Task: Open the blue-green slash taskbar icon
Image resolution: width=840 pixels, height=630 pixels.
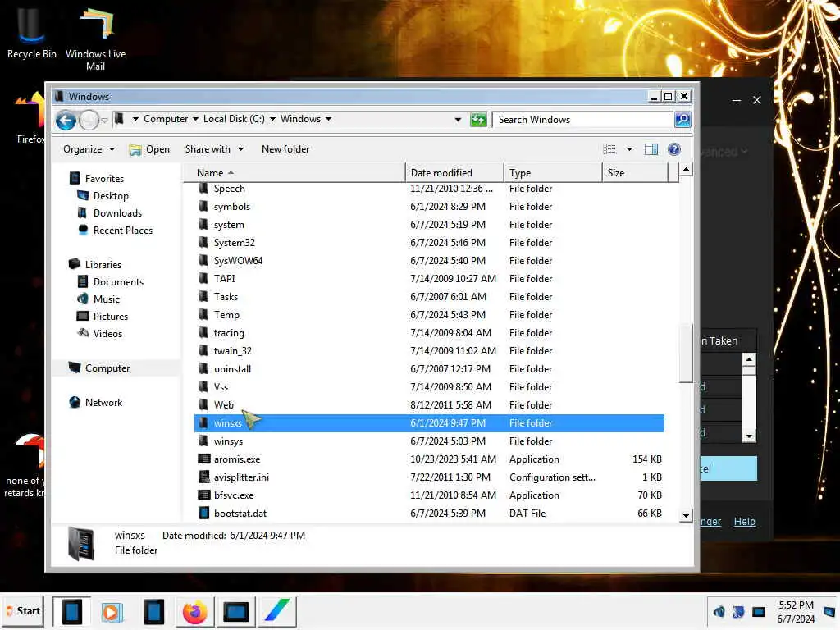Action: click(277, 612)
